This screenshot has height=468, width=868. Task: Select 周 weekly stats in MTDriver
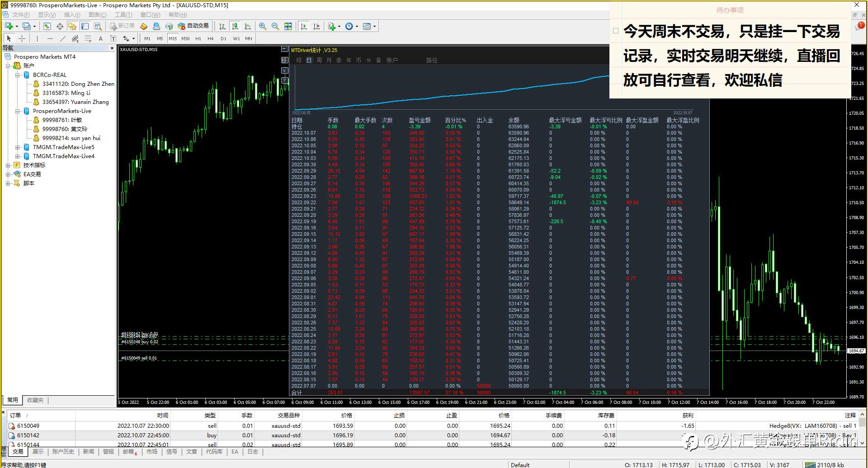(319, 60)
